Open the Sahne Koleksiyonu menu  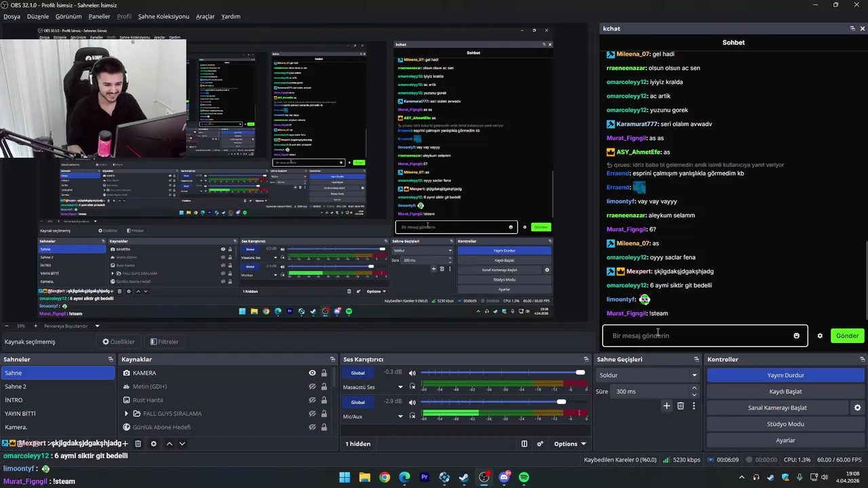[x=163, y=16]
